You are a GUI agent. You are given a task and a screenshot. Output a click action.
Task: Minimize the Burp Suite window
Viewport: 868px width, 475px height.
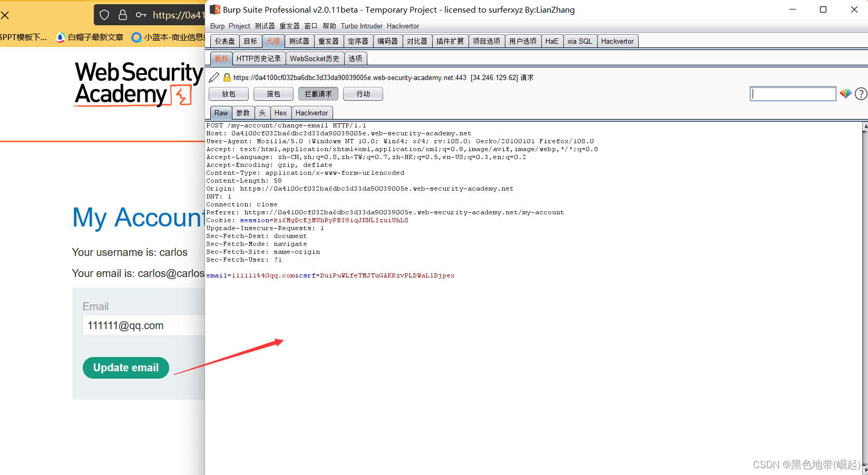(793, 9)
